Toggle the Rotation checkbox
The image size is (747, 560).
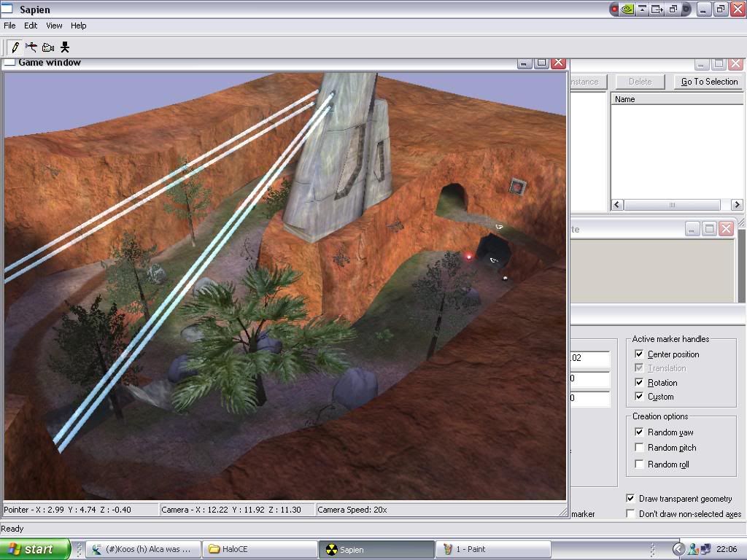click(639, 382)
